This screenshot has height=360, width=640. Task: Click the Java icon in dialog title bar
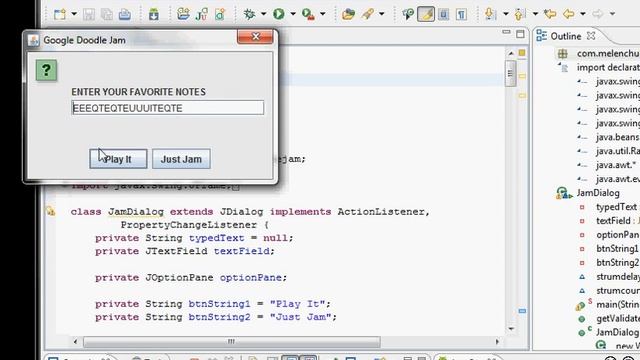(x=33, y=40)
